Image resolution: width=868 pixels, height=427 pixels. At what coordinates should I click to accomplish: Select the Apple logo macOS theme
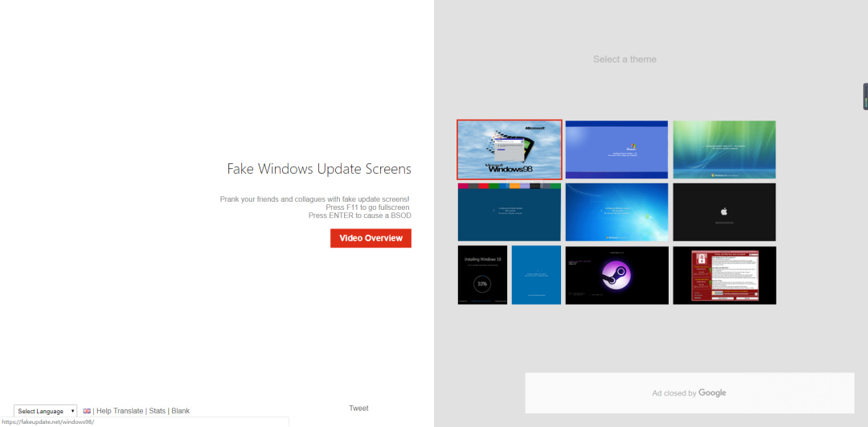coord(724,212)
